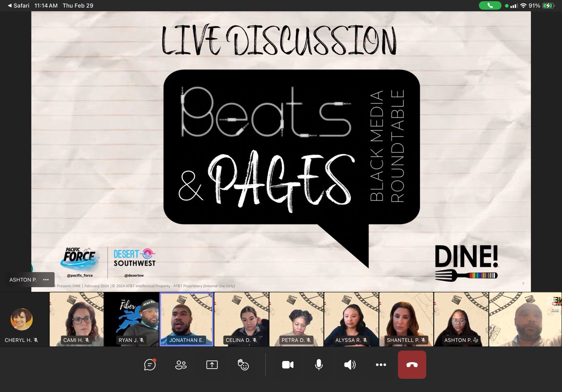The image size is (562, 392).
Task: Select Cami H. video thumbnail
Action: click(76, 319)
